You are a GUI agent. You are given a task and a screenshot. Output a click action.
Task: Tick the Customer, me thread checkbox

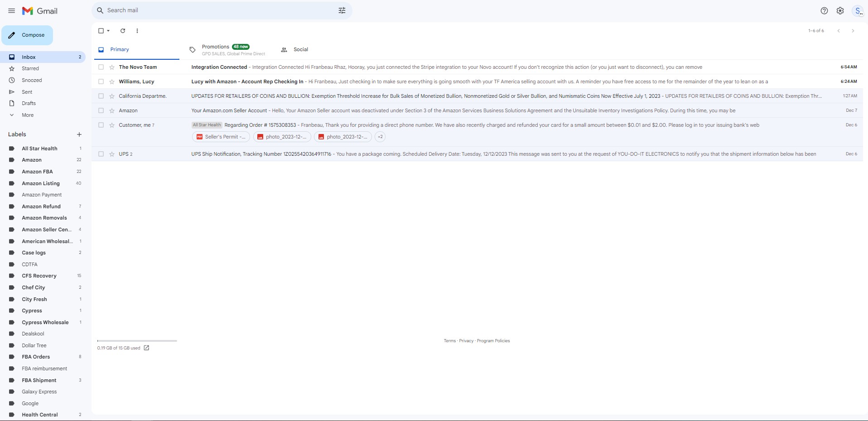click(x=101, y=125)
